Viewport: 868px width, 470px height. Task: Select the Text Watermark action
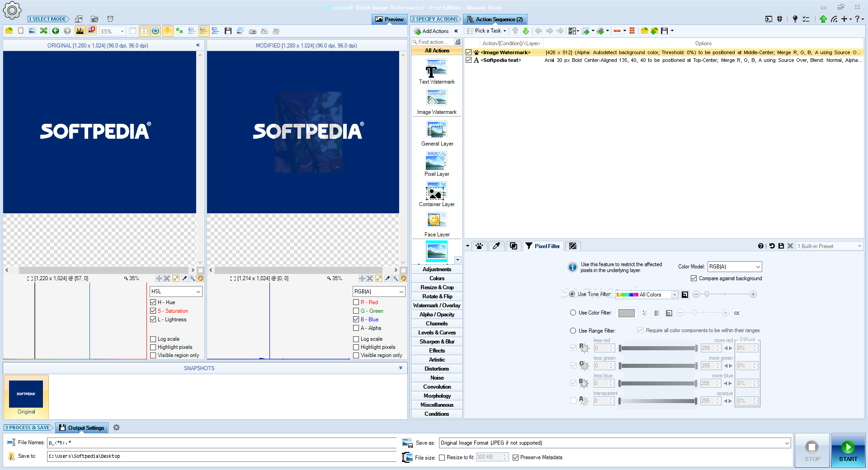pos(437,72)
